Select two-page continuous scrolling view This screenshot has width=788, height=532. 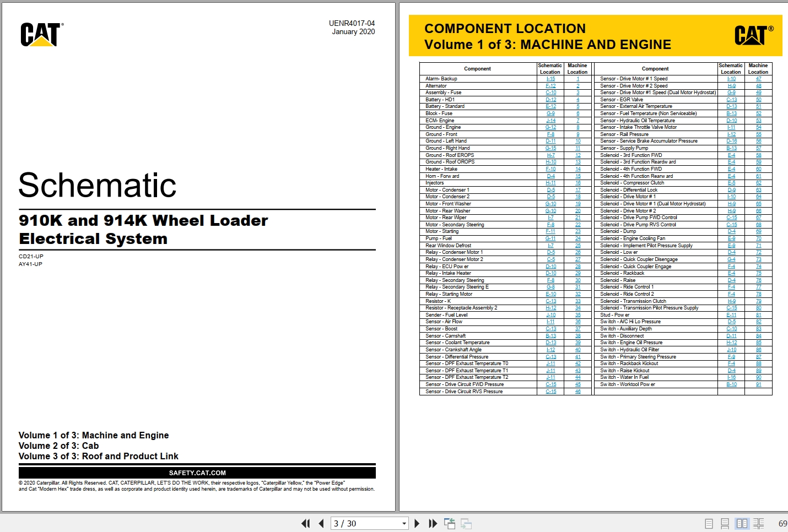(759, 524)
